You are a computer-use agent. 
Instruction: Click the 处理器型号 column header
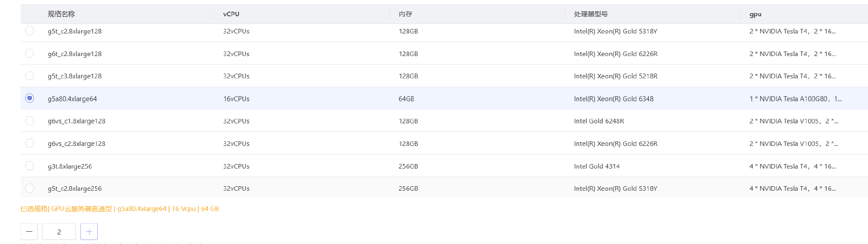(x=591, y=14)
